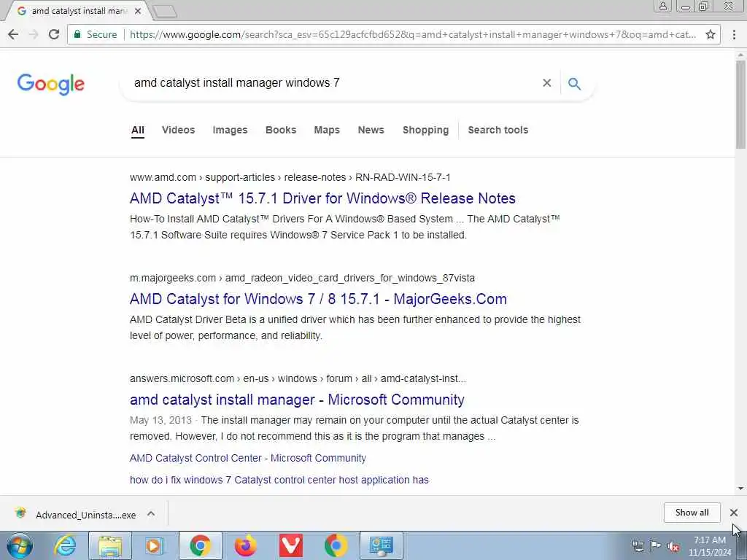The width and height of the screenshot is (747, 560).
Task: Open the Windows Start orb
Action: [19, 545]
